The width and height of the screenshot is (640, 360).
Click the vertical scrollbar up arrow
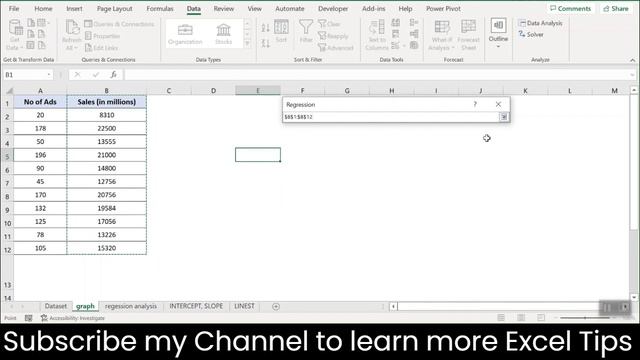tap(634, 90)
